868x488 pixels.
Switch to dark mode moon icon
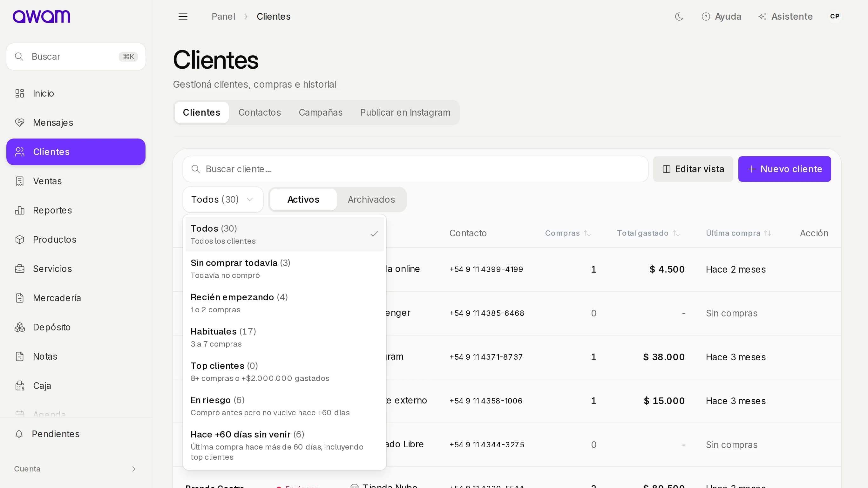(x=679, y=17)
